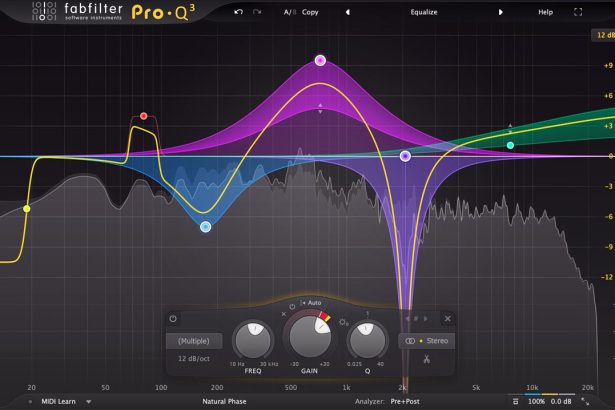
Task: Open the 12 dB/oct slope dropdown
Action: pos(192,358)
